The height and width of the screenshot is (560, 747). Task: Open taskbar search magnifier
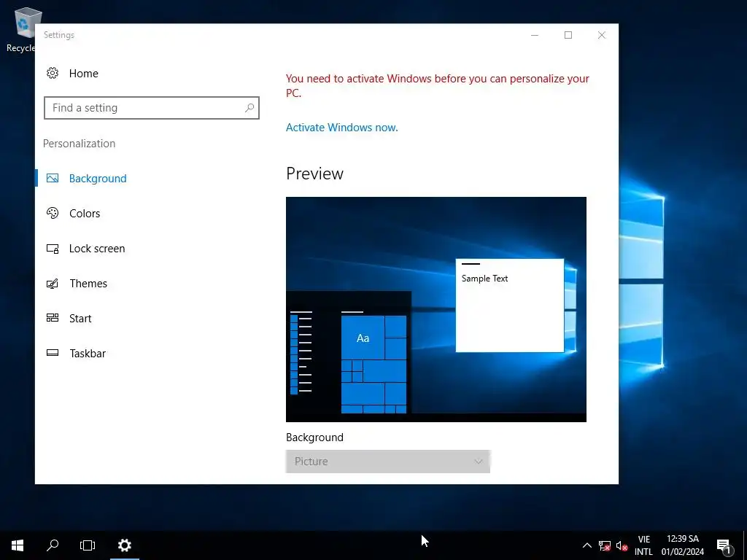(x=53, y=545)
